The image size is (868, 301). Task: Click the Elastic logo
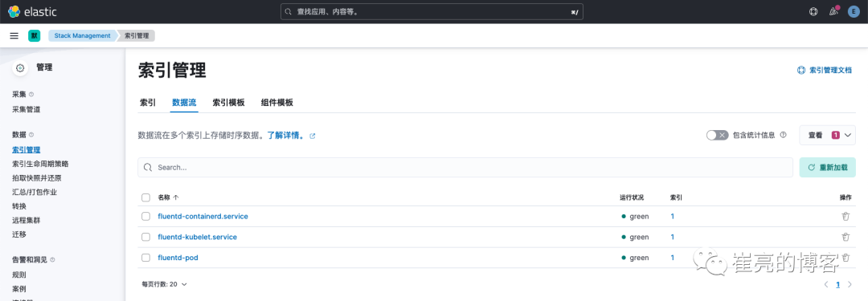[x=32, y=11]
